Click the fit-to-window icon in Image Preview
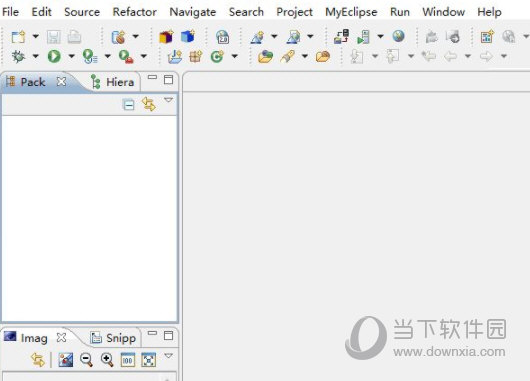 tap(148, 360)
